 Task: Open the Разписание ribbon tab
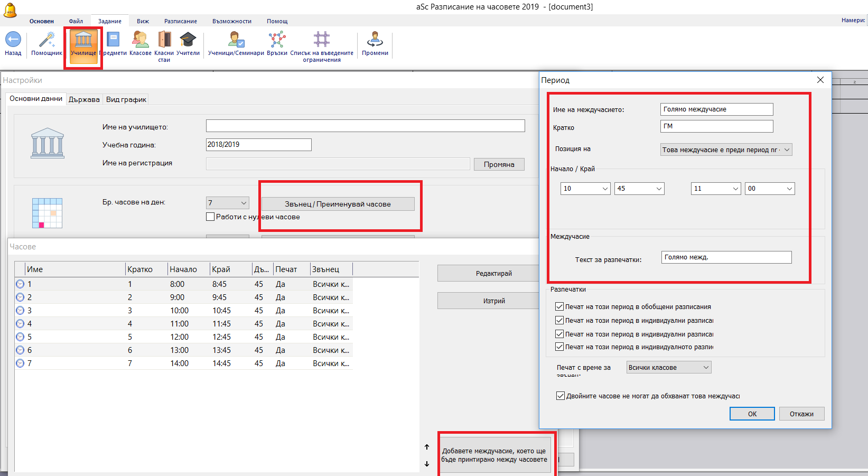click(180, 21)
